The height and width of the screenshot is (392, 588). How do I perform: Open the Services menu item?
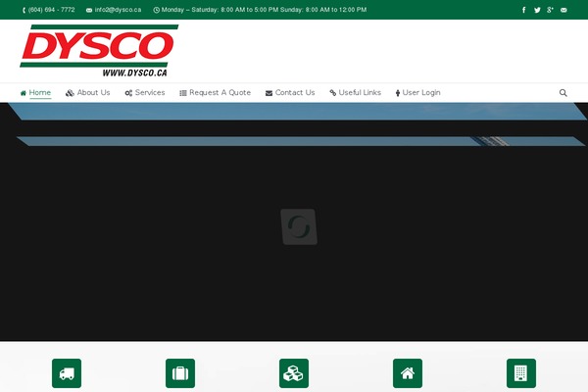[145, 93]
